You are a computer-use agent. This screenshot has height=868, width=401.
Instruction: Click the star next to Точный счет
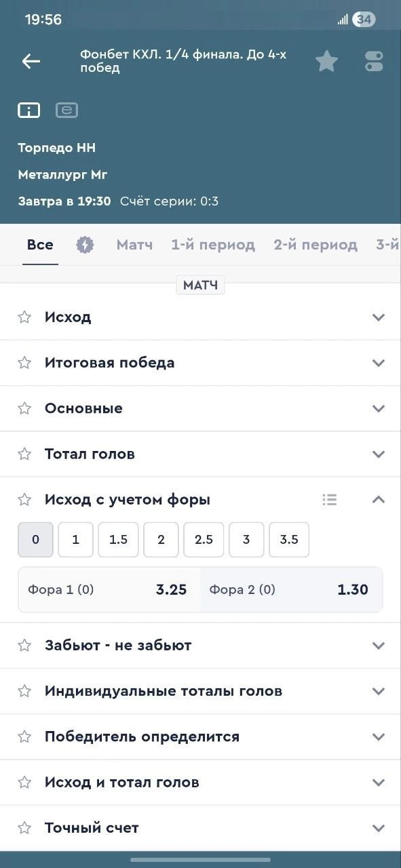point(24,827)
